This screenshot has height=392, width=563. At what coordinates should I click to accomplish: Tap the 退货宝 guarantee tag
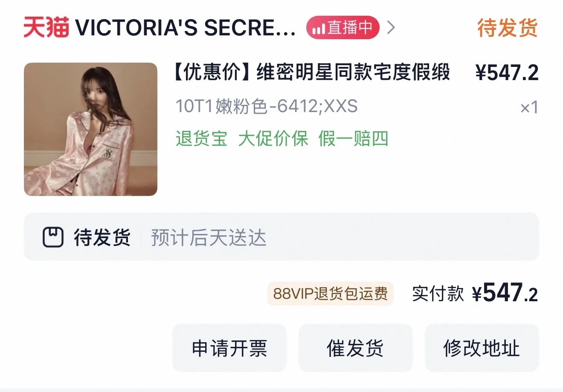[x=201, y=139]
